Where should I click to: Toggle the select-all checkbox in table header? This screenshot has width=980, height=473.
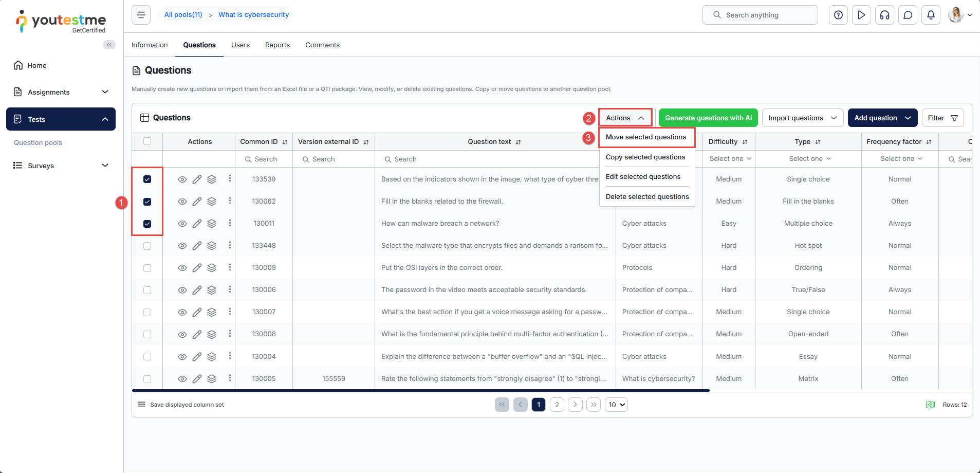pyautogui.click(x=147, y=141)
